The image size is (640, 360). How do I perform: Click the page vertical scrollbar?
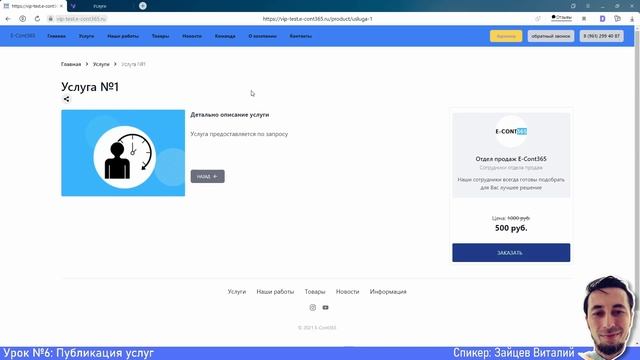pyautogui.click(x=637, y=184)
